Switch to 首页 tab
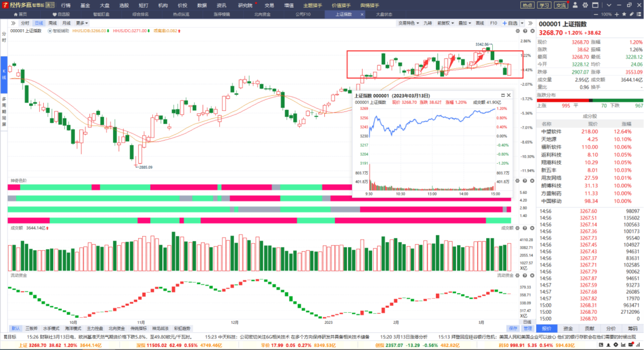 click(x=20, y=14)
